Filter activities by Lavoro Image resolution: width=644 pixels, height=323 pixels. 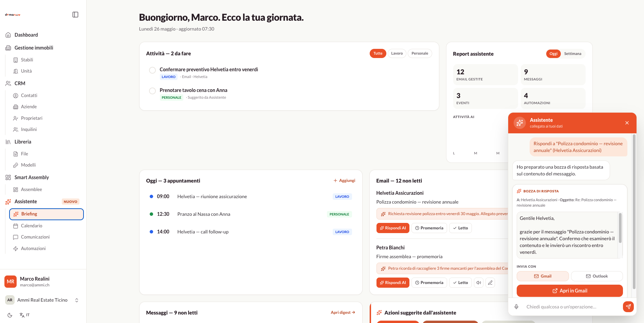[x=397, y=53]
